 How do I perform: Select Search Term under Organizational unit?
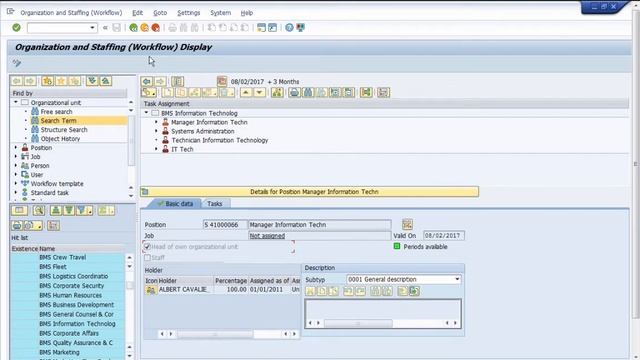click(58, 120)
